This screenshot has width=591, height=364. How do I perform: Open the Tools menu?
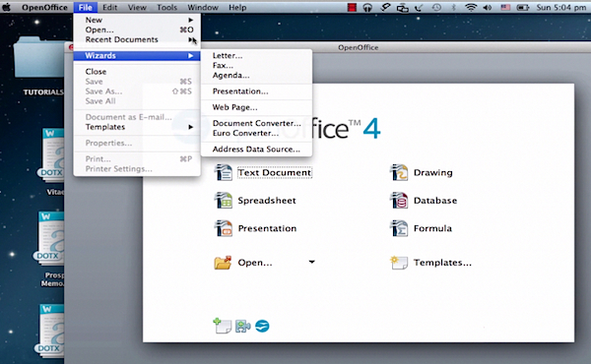point(167,7)
